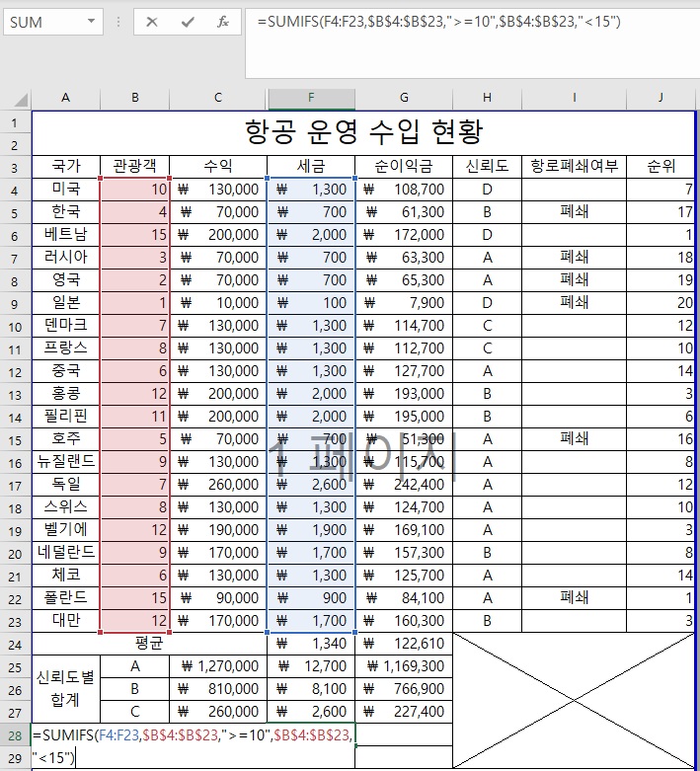Click the 1,270,000 total for grade A
Screen dimensions: 700x771
[218, 666]
